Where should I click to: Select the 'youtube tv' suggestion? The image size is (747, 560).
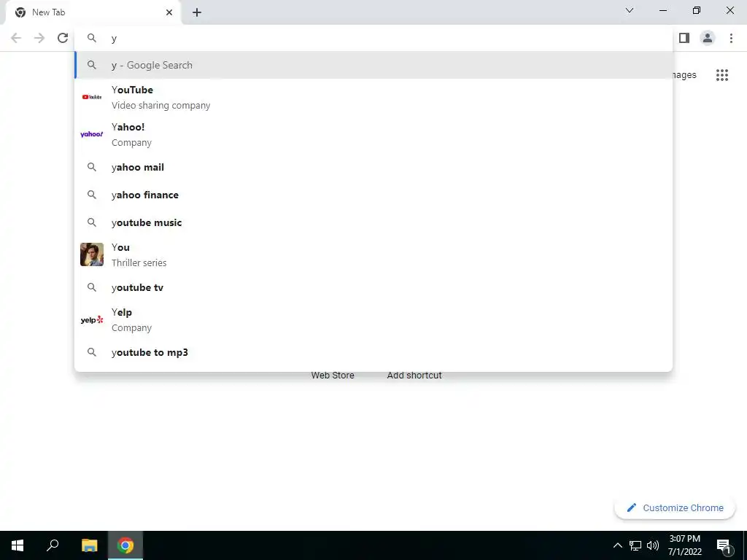[373, 287]
